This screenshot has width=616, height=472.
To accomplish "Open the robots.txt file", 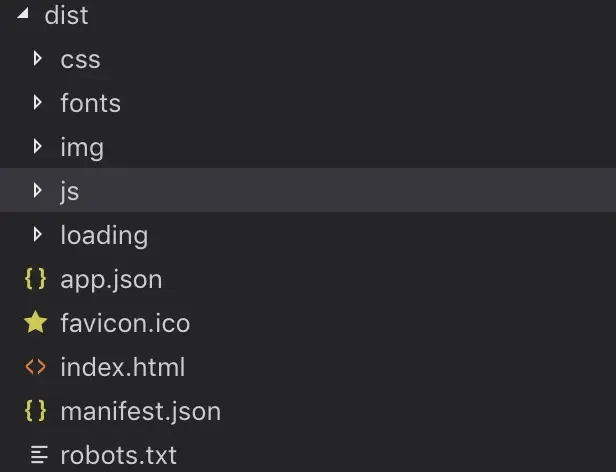I will point(119,455).
